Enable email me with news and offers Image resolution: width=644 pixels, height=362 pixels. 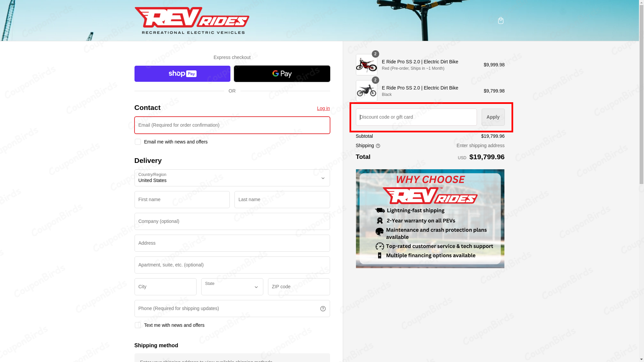click(x=138, y=142)
